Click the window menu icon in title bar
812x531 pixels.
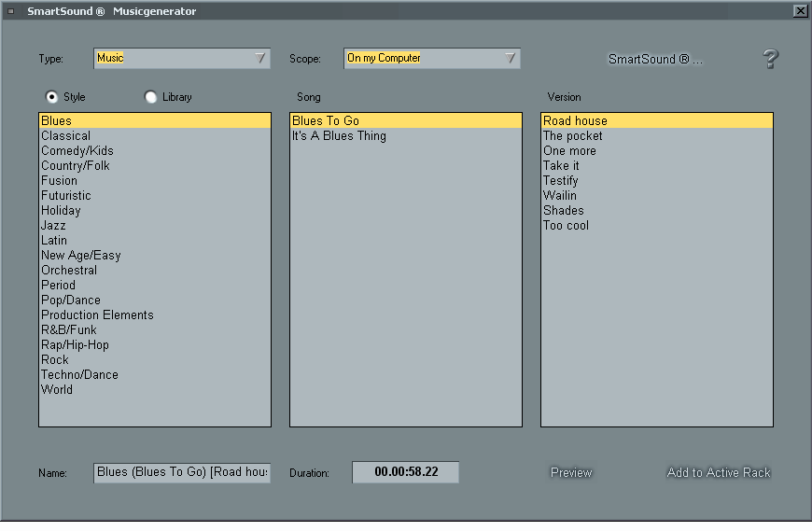[x=10, y=11]
